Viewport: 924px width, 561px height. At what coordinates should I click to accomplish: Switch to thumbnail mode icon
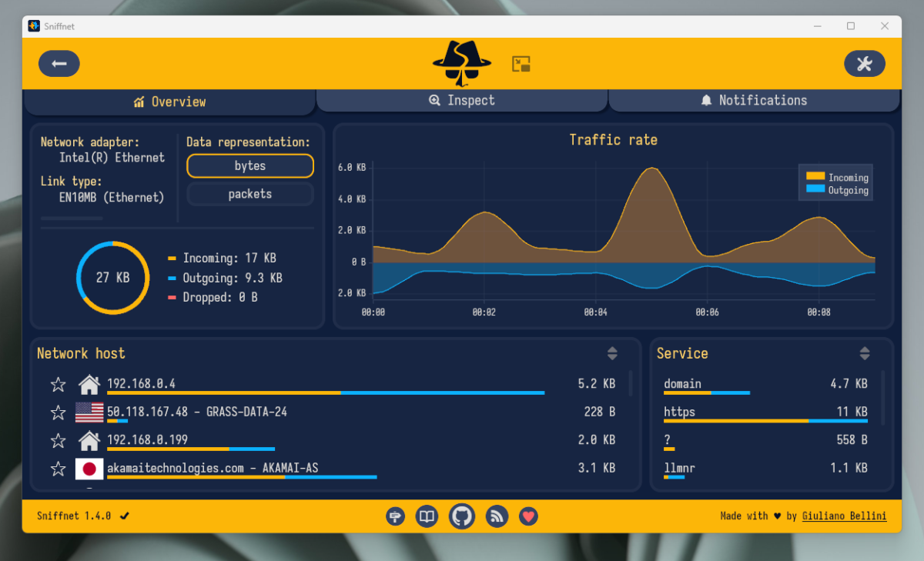coord(521,64)
